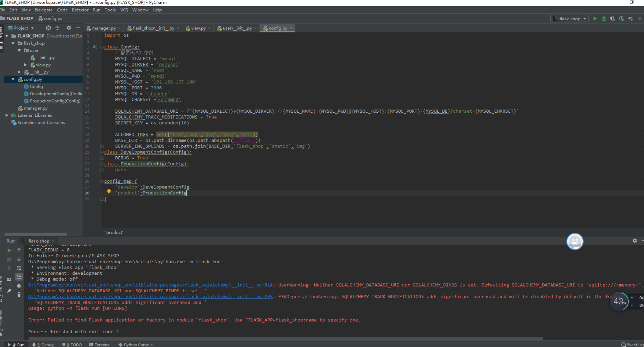Image resolution: width=644 pixels, height=347 pixels.
Task: Expand view.py in the Project tree
Action: (25, 65)
